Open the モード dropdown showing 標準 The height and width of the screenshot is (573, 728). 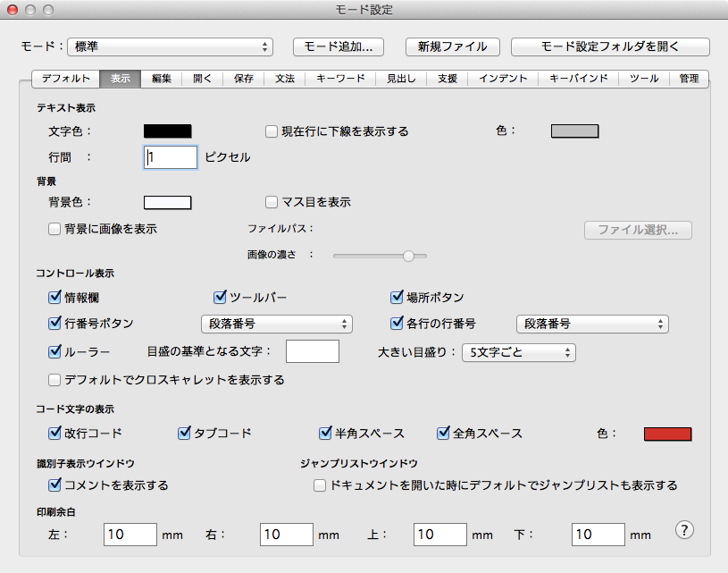[171, 46]
